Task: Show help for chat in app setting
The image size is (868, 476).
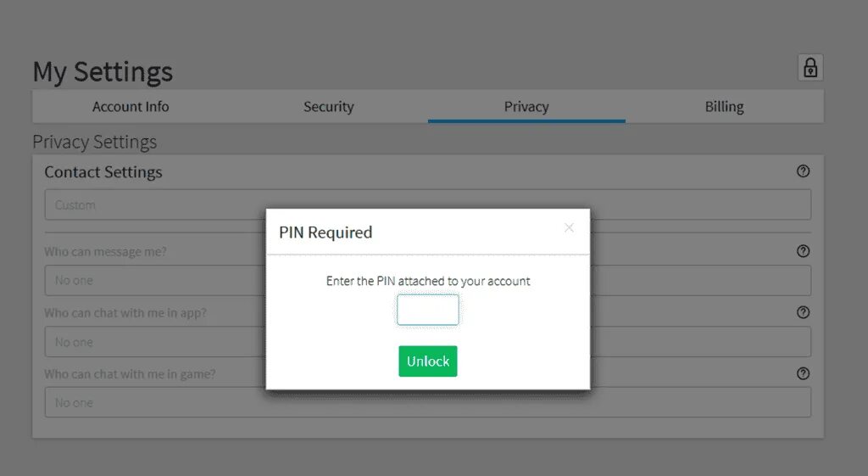Action: coord(804,312)
